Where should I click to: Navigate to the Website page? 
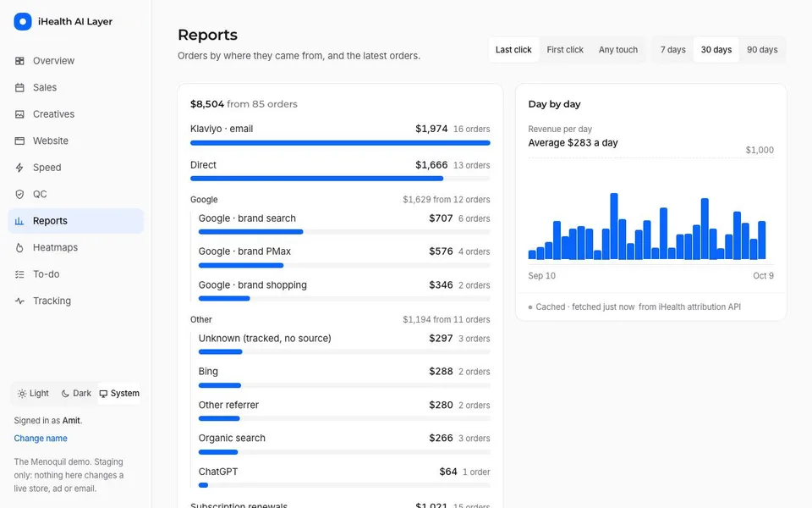tap(75, 141)
